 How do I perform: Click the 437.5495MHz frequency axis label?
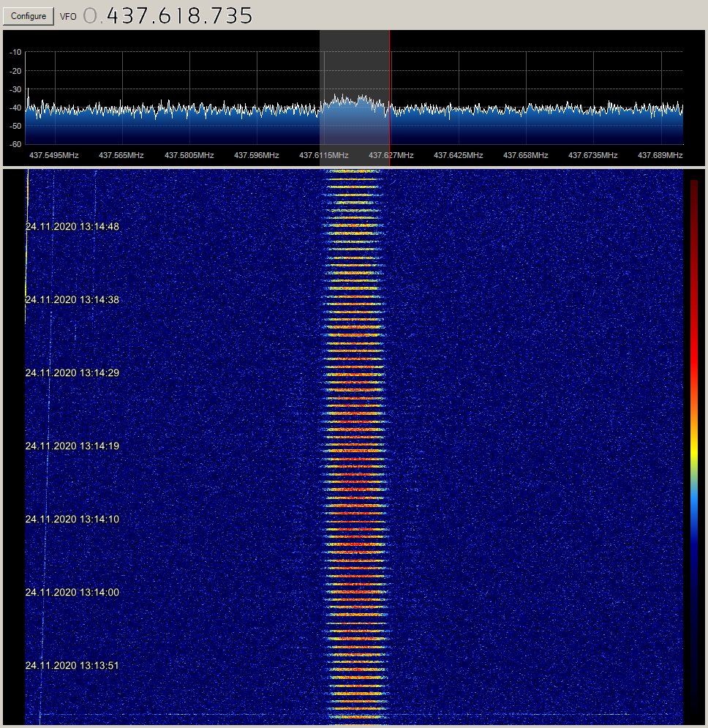(54, 156)
